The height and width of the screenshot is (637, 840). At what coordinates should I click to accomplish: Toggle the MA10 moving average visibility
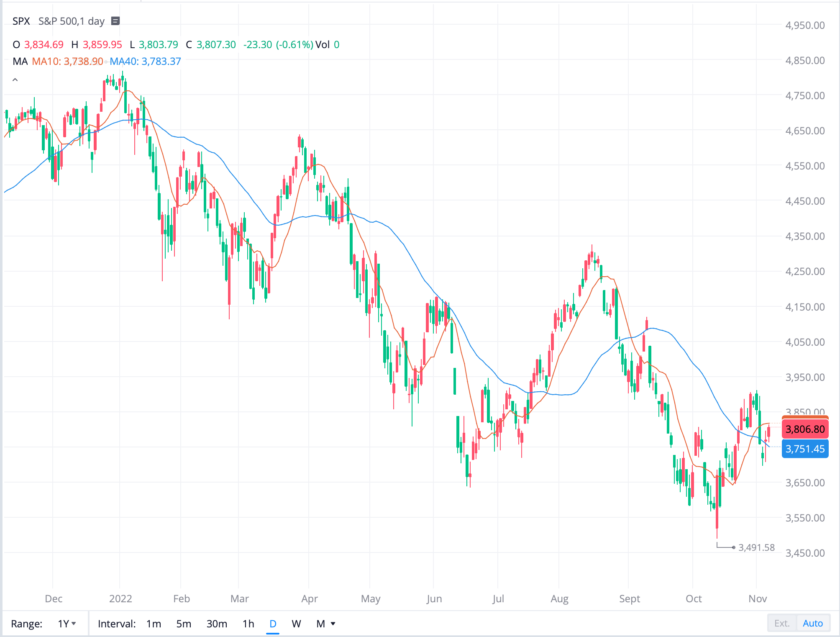click(67, 61)
